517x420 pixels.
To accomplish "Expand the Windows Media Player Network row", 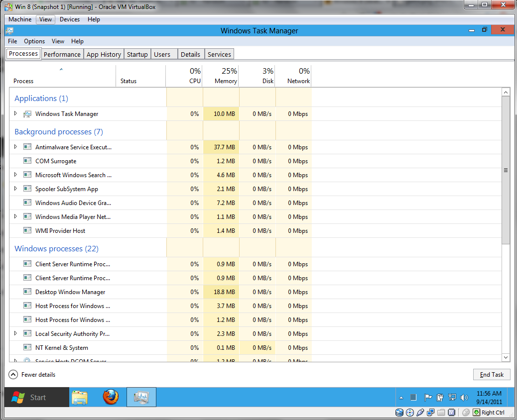I will pos(15,216).
